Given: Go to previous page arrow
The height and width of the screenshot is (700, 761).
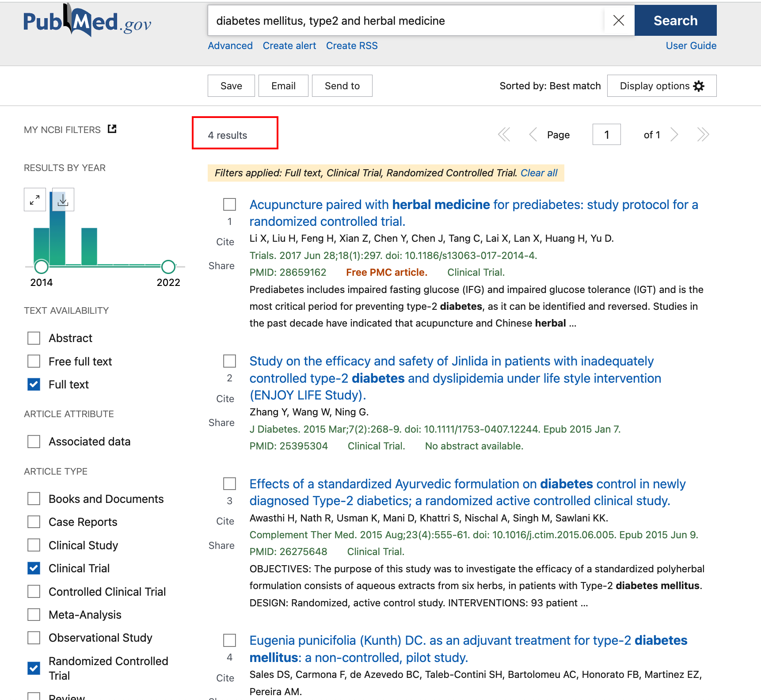Looking at the screenshot, I should point(533,134).
